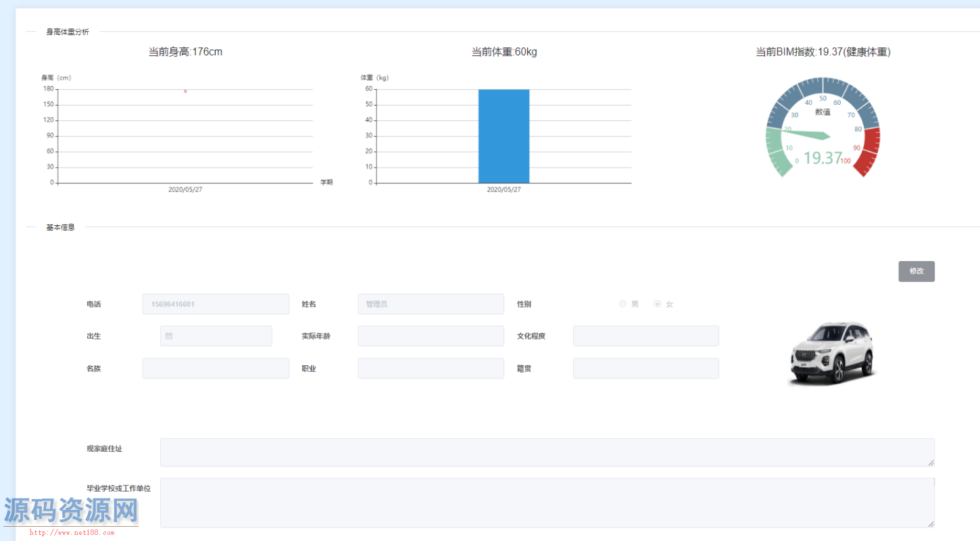This screenshot has height=541, width=980.
Task: Select the 男 gender radio button
Action: tap(623, 304)
